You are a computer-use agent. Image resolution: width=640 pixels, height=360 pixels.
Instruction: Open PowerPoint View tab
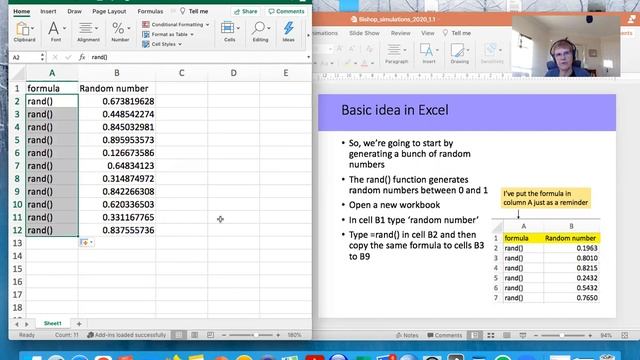pyautogui.click(x=427, y=33)
